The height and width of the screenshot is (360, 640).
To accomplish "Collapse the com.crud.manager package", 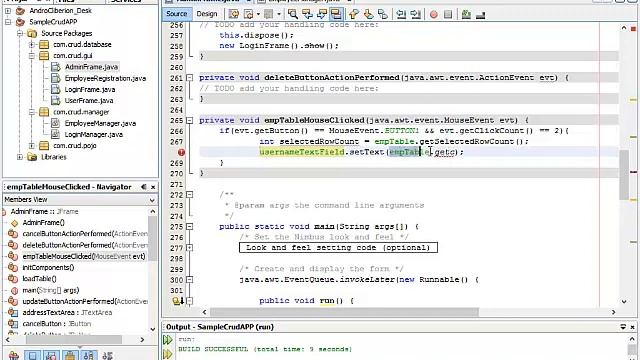I will click(x=31, y=112).
